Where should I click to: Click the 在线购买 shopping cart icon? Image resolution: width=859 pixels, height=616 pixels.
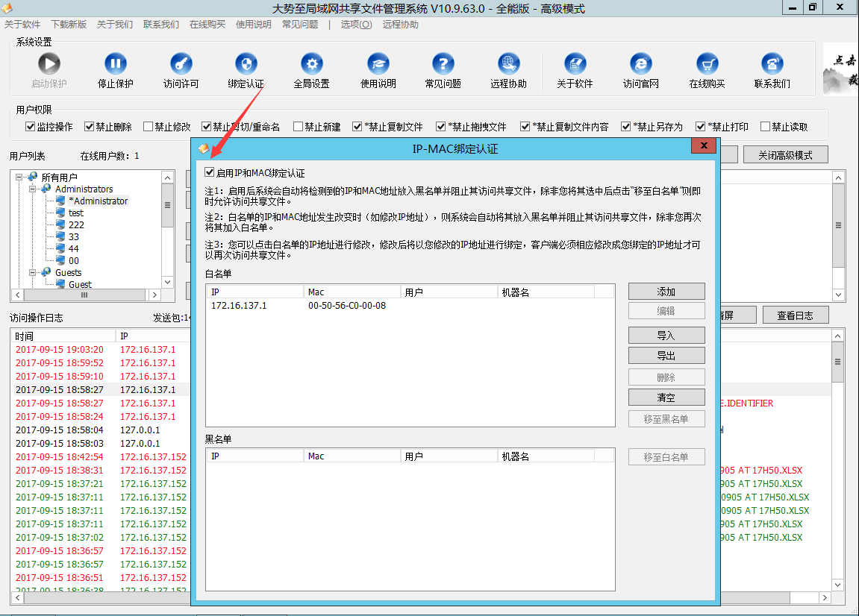pyautogui.click(x=707, y=64)
